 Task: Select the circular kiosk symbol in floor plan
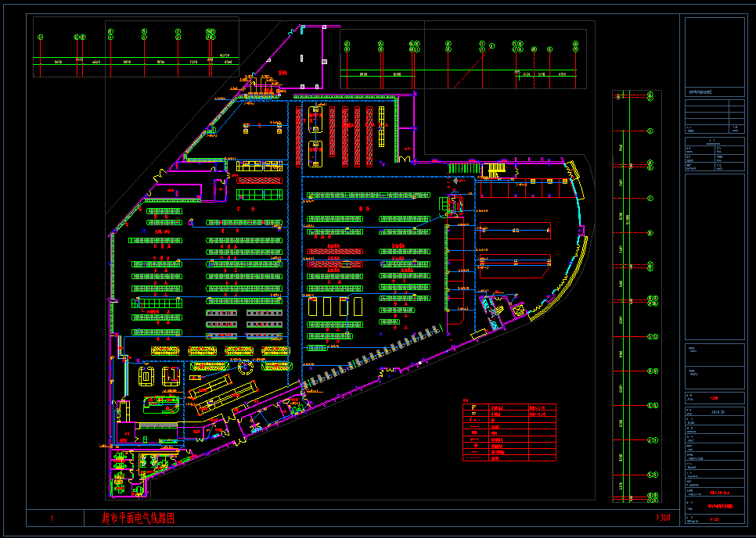tap(245, 365)
